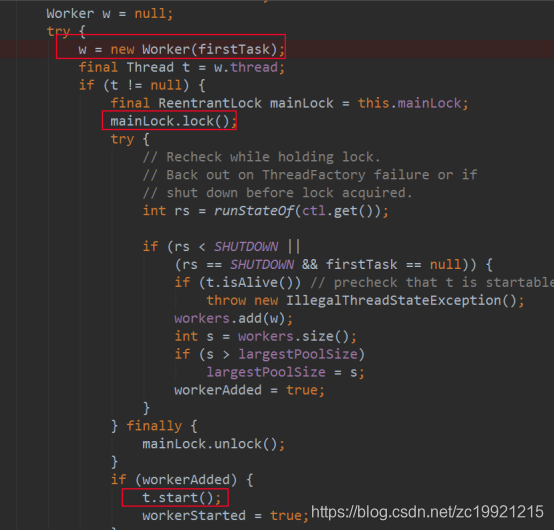Click the 't.start();' statement
The height and width of the screenshot is (531, 554).
[182, 498]
